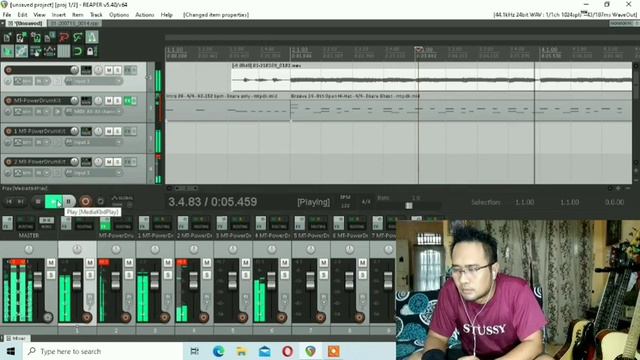640x360 pixels.
Task: Open Microsoft Edge from the taskbar
Action: click(218, 351)
